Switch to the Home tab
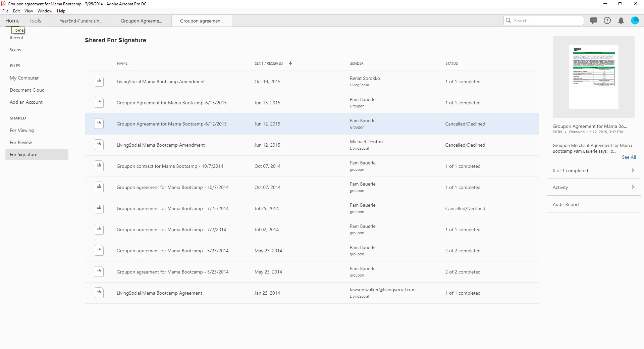 click(x=12, y=21)
